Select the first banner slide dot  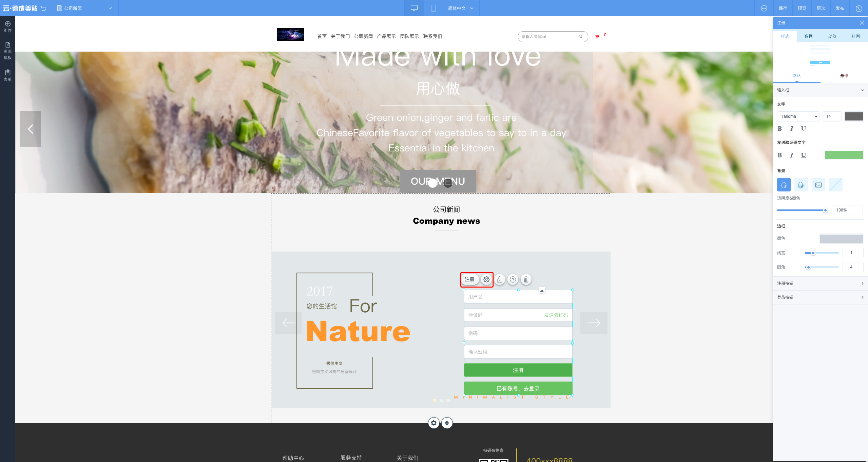pyautogui.click(x=432, y=183)
